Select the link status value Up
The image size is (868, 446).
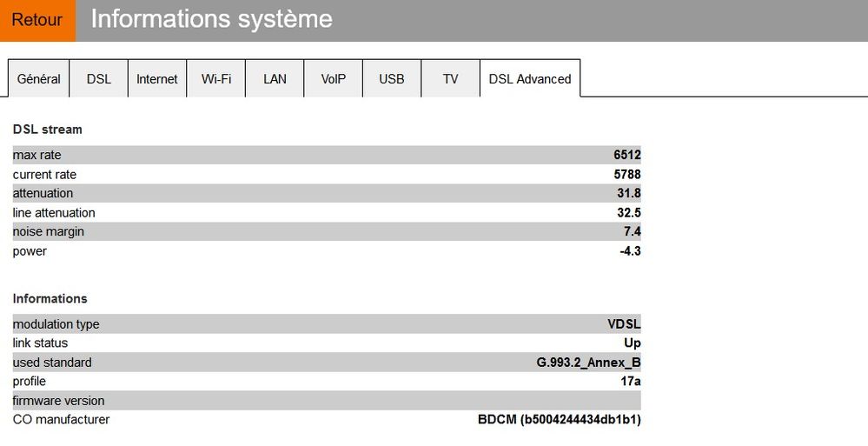point(633,343)
